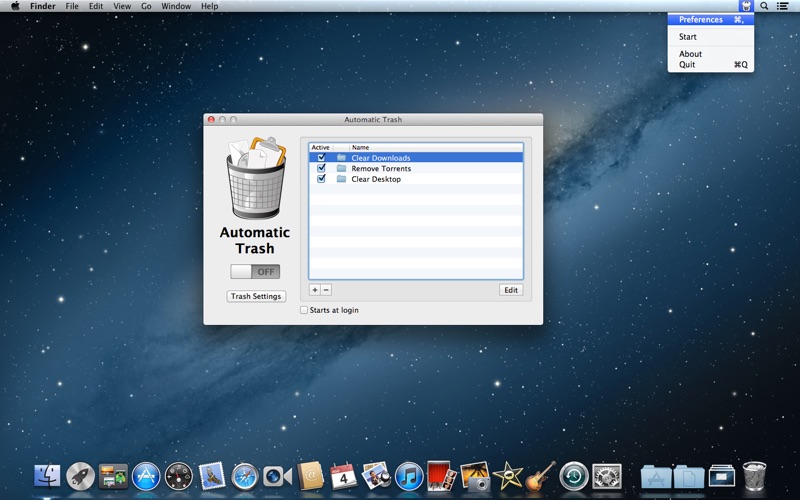This screenshot has height=500, width=800.
Task: Click the Automatic Trash menu bar icon
Action: point(746,6)
